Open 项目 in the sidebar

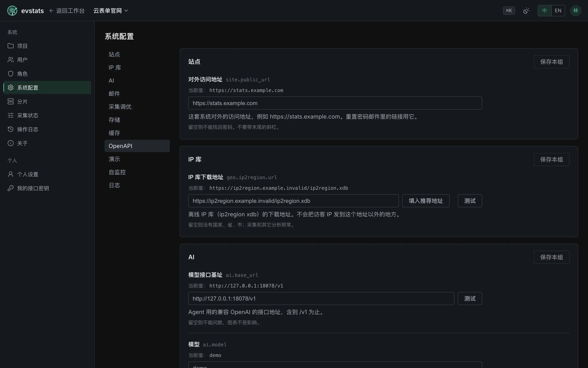[47, 46]
